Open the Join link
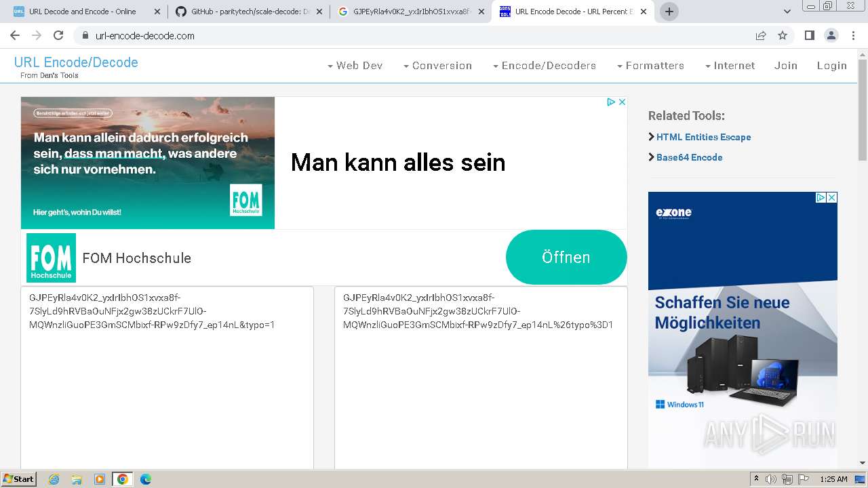This screenshot has width=868, height=488. pos(786,66)
